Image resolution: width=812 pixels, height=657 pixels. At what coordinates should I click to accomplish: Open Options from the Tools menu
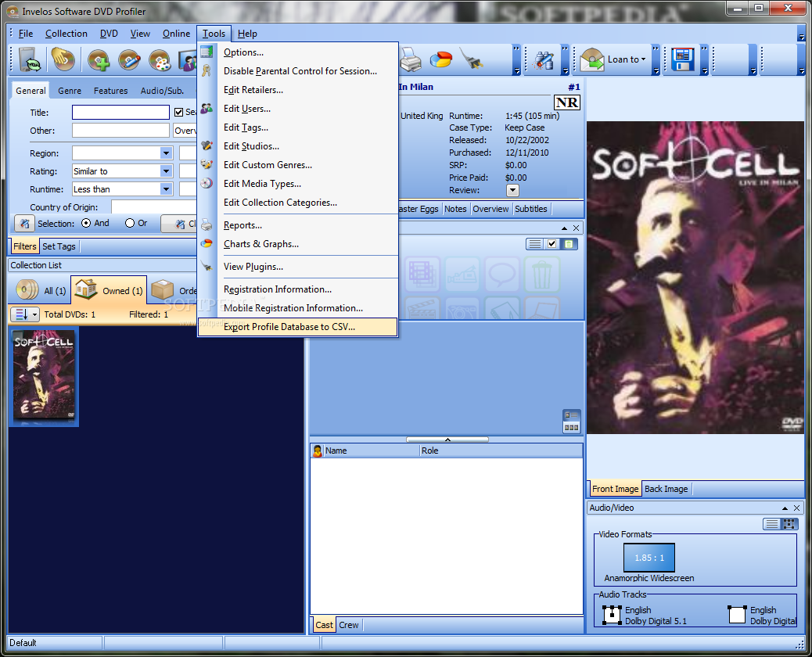[297, 52]
